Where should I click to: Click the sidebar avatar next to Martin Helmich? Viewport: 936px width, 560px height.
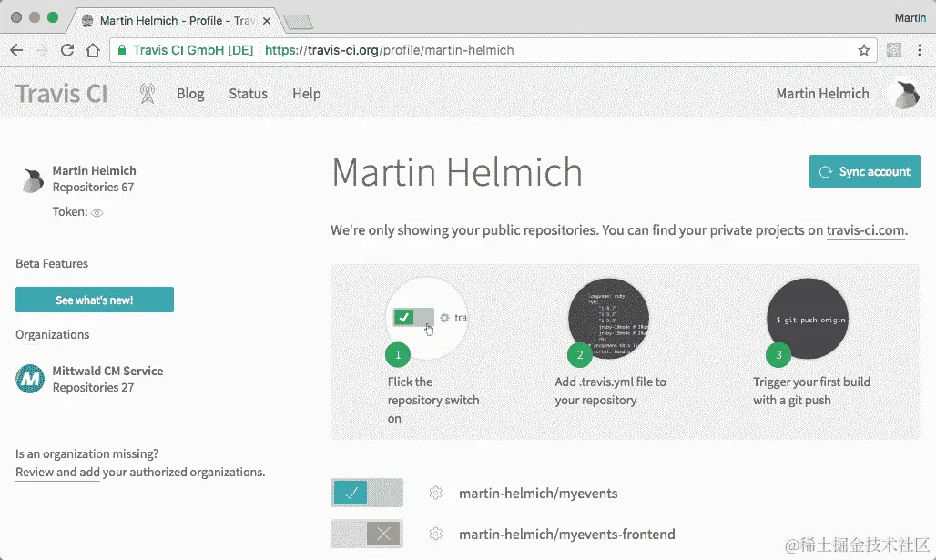tap(33, 179)
